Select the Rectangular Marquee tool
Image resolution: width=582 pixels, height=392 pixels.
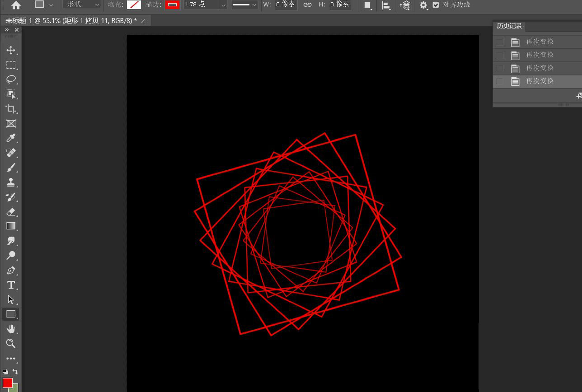pos(11,65)
